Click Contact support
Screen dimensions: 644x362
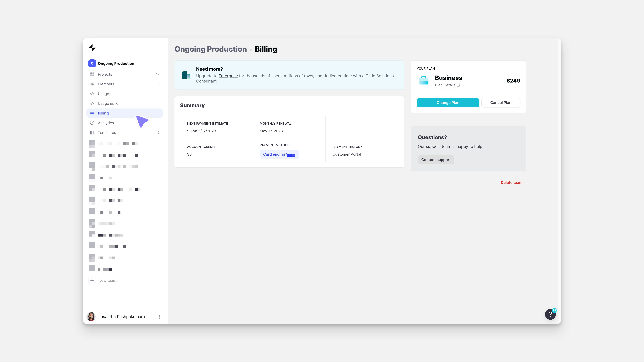(x=436, y=160)
